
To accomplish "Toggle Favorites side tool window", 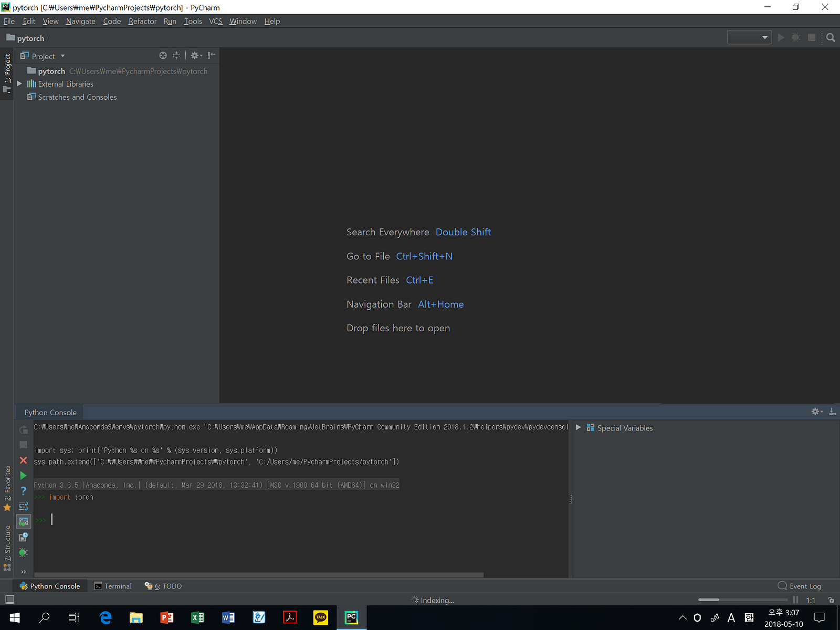I will point(7,488).
